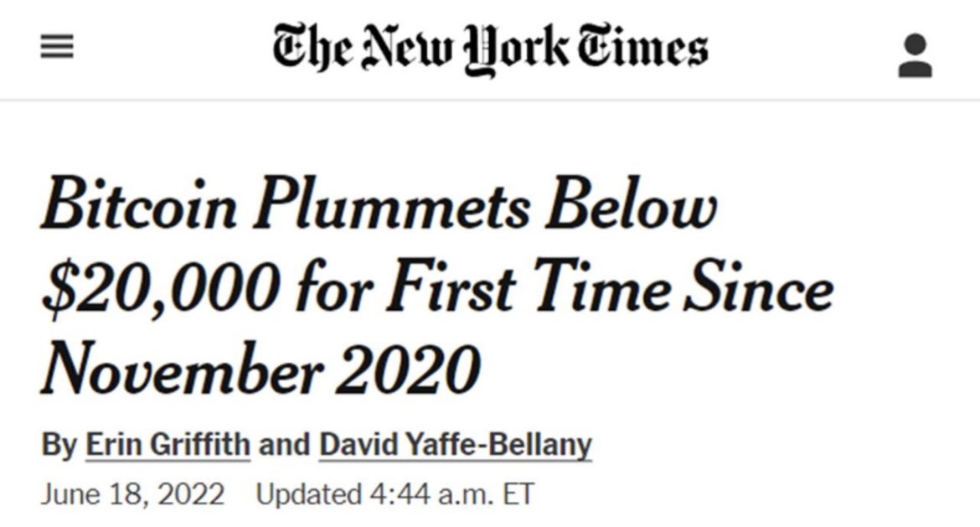Click the Bitcoin Plummets article headline

point(437,286)
